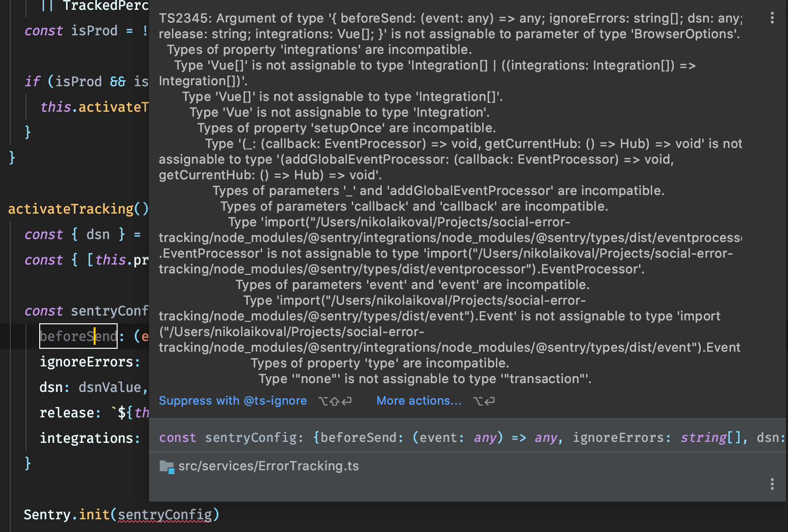
Task: Click the 'if (isProd &&' condition line
Action: click(x=86, y=82)
